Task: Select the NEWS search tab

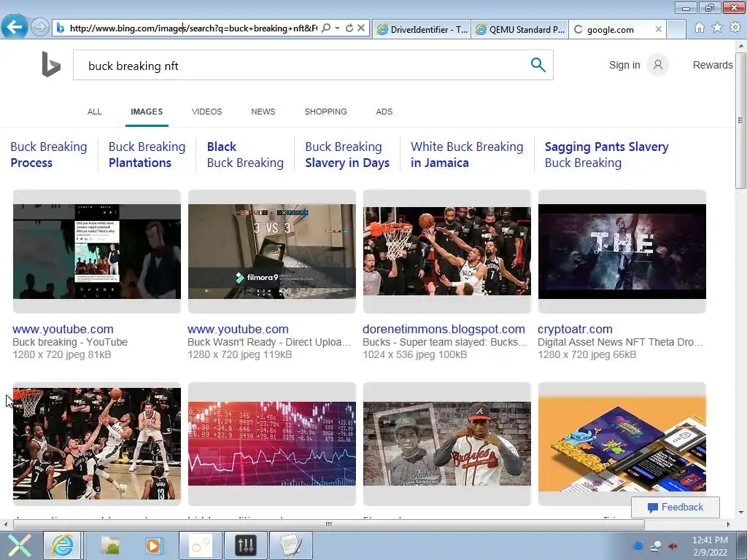Action: click(x=263, y=112)
